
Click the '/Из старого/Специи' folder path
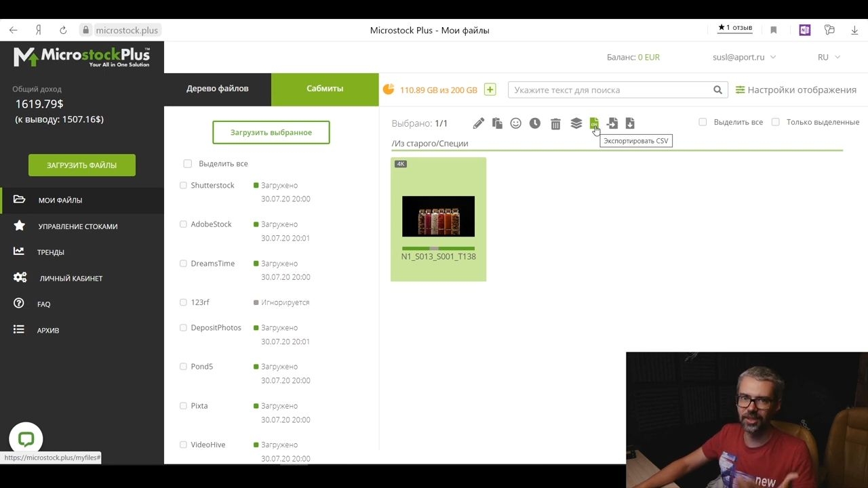(430, 143)
